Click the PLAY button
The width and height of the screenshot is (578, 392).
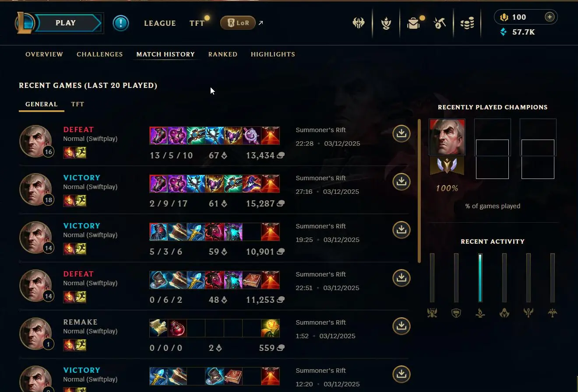pyautogui.click(x=66, y=23)
